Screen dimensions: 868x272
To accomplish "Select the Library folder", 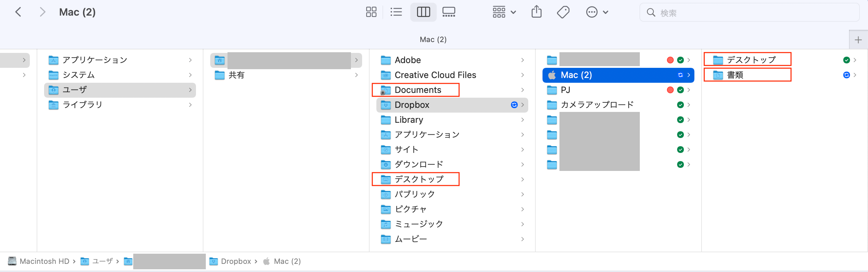I will (x=452, y=120).
